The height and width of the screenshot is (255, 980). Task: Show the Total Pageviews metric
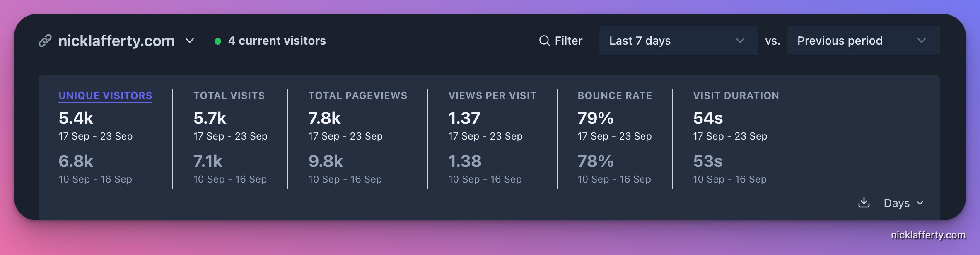pos(358,96)
